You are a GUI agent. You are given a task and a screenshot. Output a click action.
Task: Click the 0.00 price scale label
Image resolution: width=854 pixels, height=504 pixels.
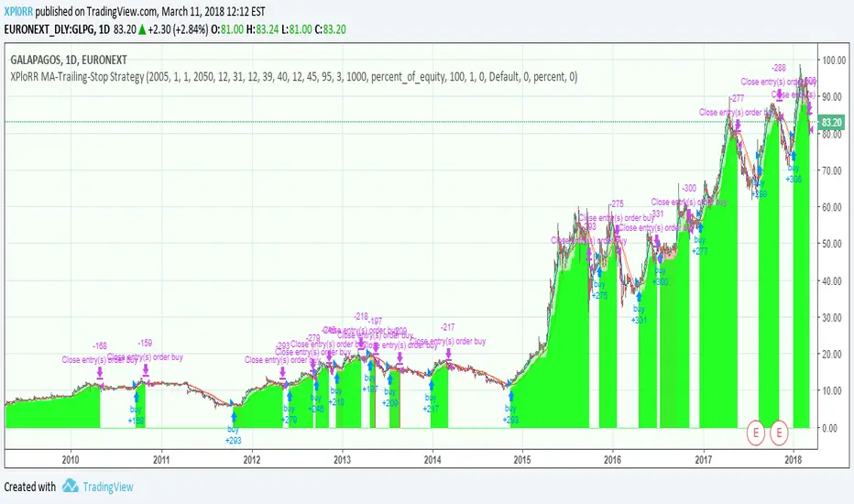tap(830, 428)
